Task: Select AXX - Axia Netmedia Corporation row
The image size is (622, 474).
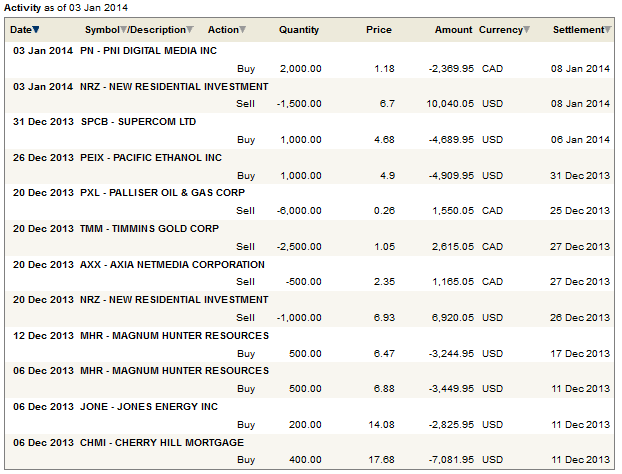Action: (172, 264)
